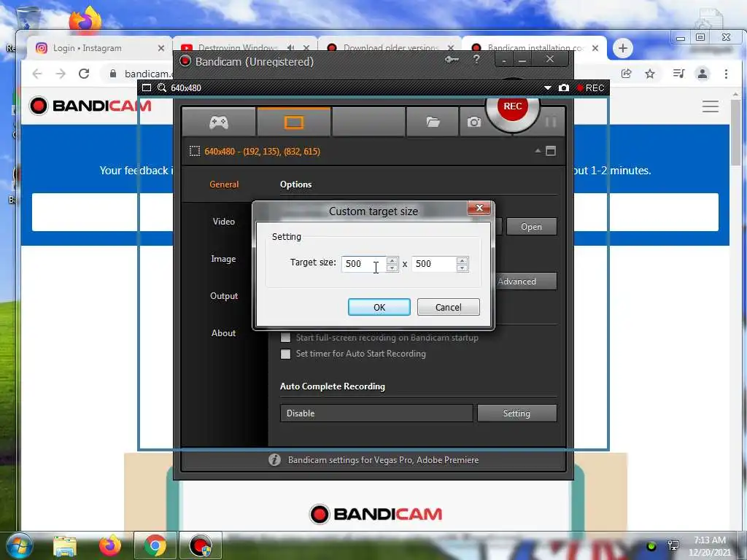The image size is (747, 560).
Task: Click the key register icon in Bandicam title bar
Action: pos(452,60)
